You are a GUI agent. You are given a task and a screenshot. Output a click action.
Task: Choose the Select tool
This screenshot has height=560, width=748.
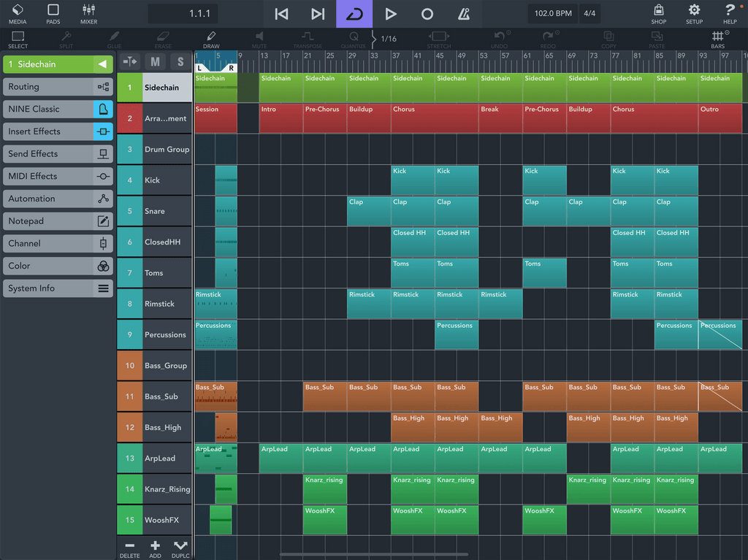point(18,39)
